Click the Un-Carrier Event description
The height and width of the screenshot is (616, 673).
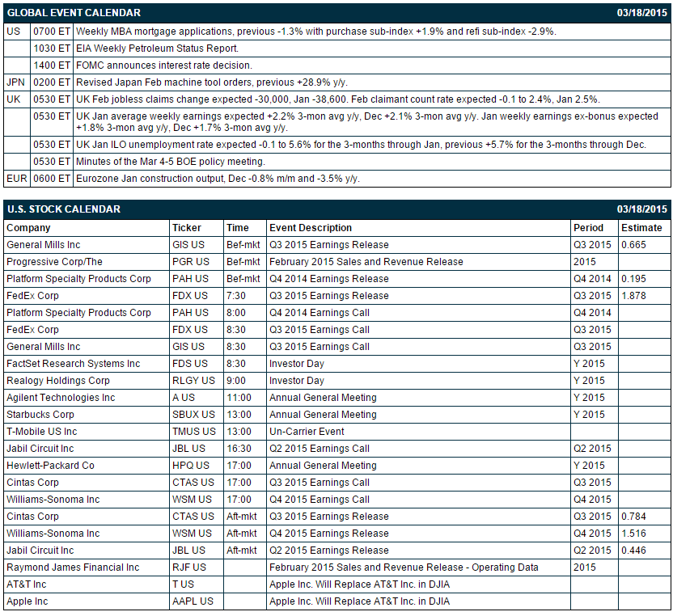click(x=307, y=432)
